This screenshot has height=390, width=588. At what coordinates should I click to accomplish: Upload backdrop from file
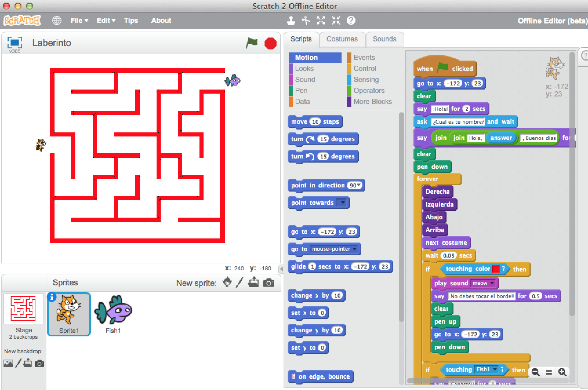pyautogui.click(x=28, y=363)
